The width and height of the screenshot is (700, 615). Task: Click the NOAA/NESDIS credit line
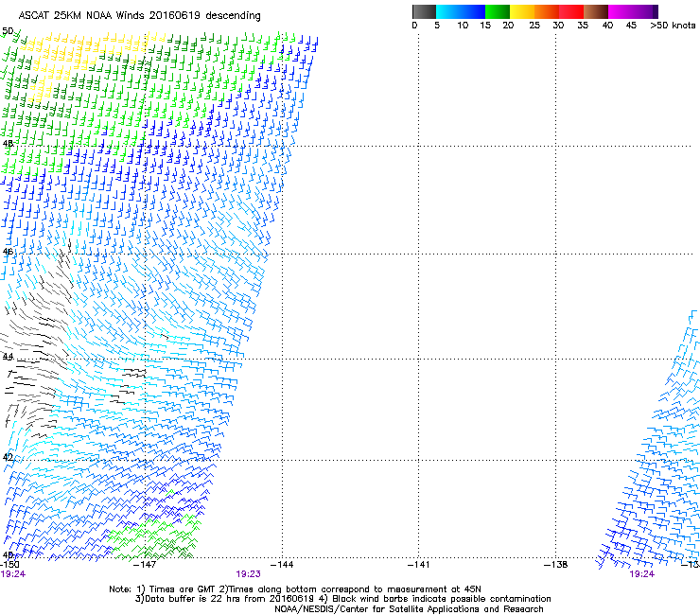click(x=409, y=609)
